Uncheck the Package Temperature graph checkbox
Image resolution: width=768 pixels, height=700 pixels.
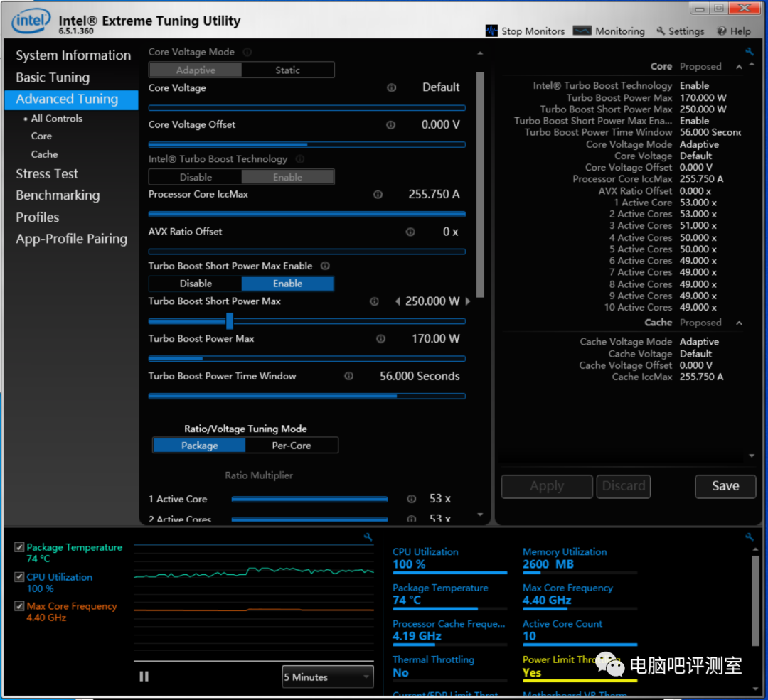pyautogui.click(x=19, y=547)
